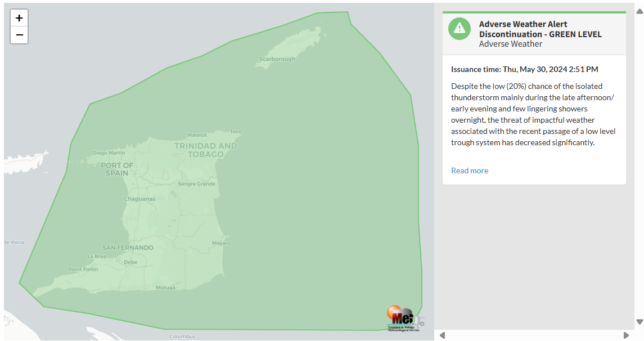Open the Read more link

(470, 170)
